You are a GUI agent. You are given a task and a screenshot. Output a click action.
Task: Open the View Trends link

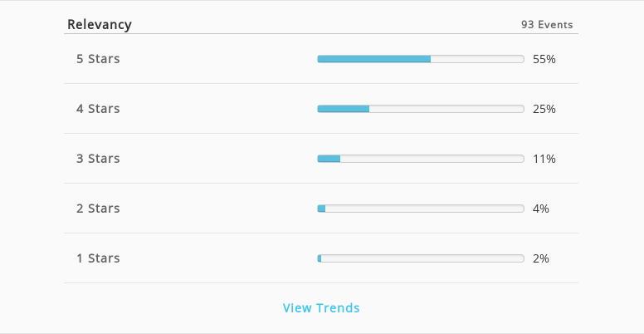[321, 307]
